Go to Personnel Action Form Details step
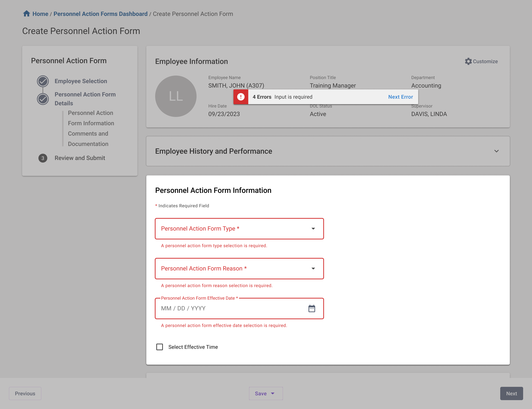Screen dimensions: 532x409 (x=85, y=99)
